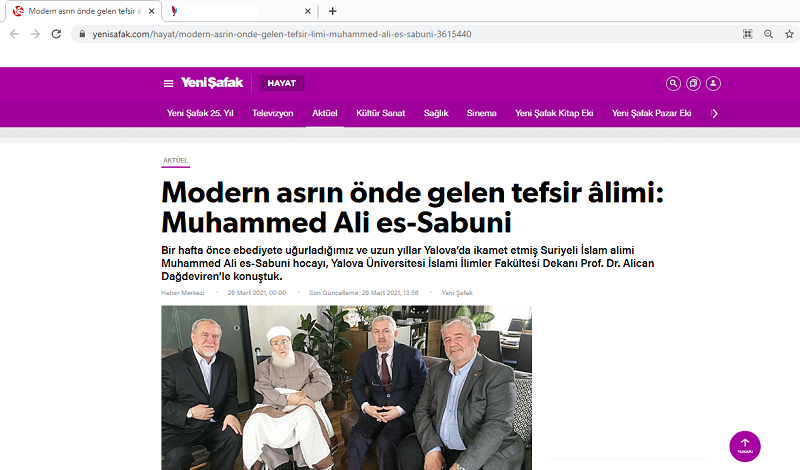Open the hamburger menu beside Yeni Şafak logo

click(168, 84)
